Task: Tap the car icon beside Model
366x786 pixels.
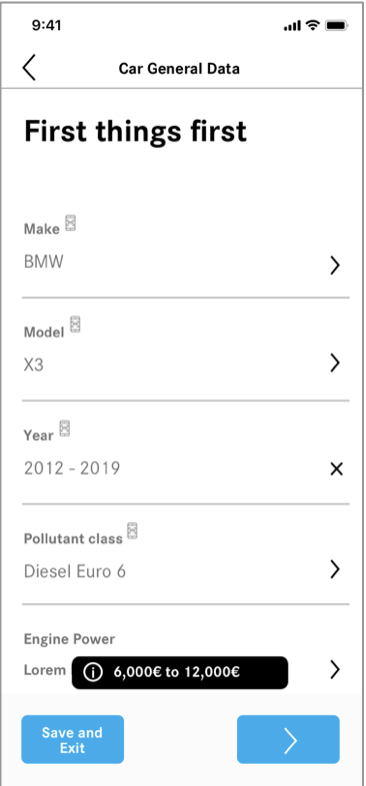Action: coord(75,325)
